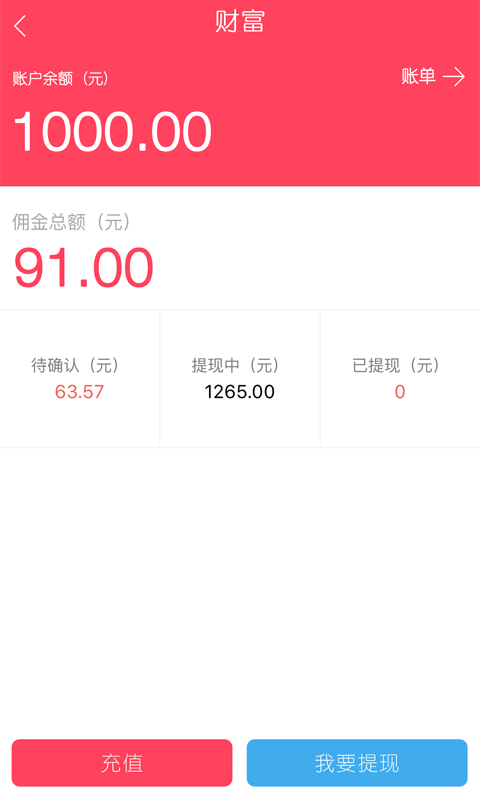Open the 提现中（元） cell
This screenshot has width=480, height=800.
(x=240, y=379)
